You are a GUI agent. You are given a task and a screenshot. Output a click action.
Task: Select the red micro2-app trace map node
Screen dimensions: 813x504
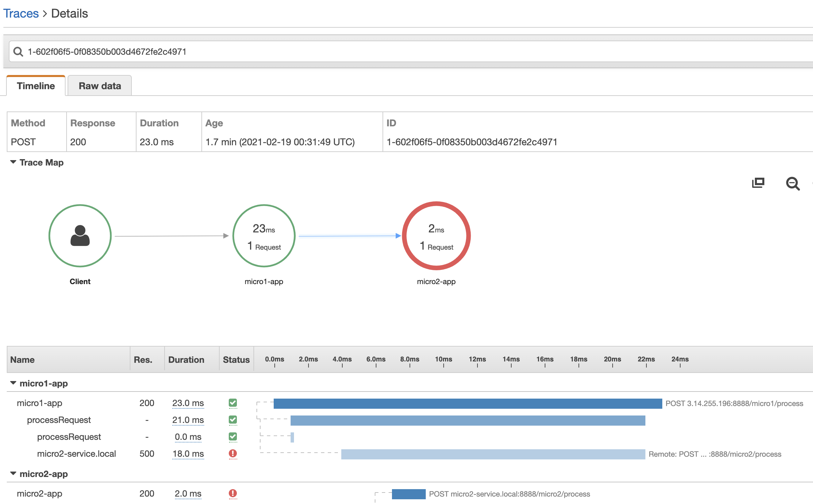click(x=436, y=235)
